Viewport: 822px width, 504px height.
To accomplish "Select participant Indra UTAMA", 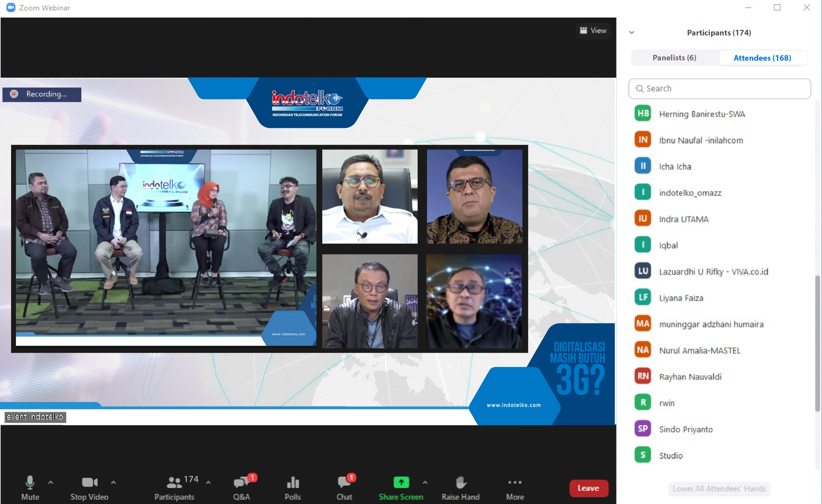I will pos(684,219).
